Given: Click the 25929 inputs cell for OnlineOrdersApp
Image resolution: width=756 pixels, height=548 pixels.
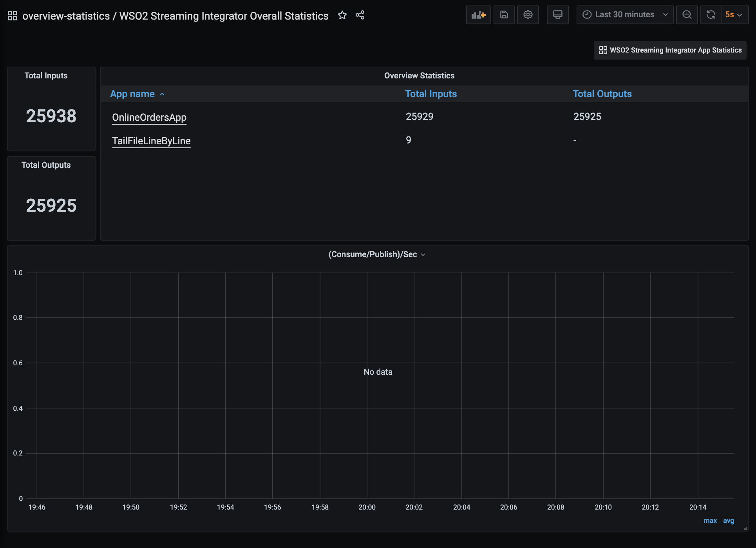Looking at the screenshot, I should point(420,117).
